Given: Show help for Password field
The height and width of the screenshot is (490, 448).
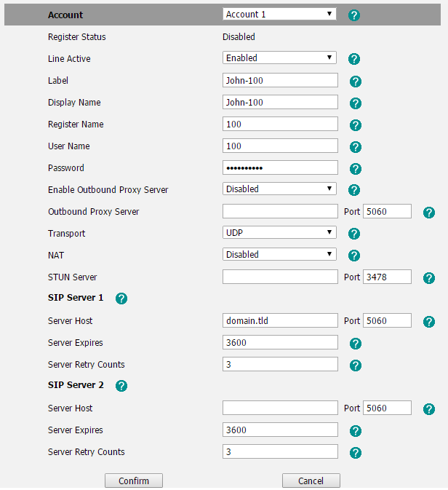Looking at the screenshot, I should pos(356,169).
